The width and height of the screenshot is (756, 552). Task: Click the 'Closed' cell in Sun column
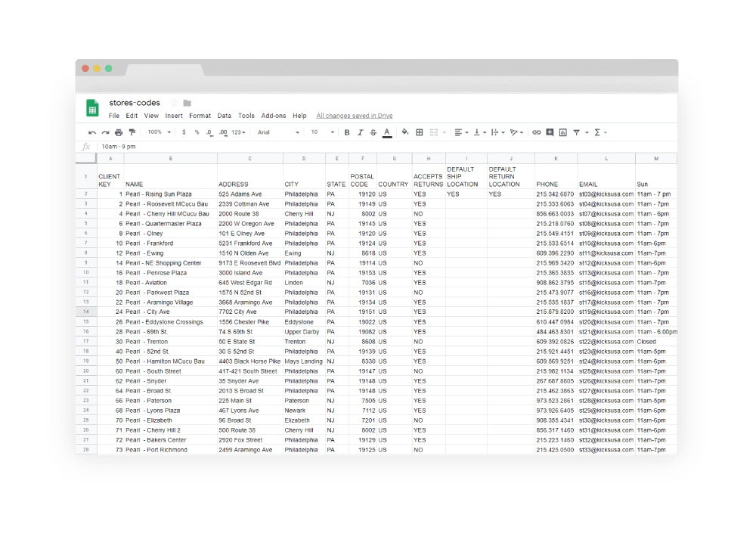click(x=656, y=342)
